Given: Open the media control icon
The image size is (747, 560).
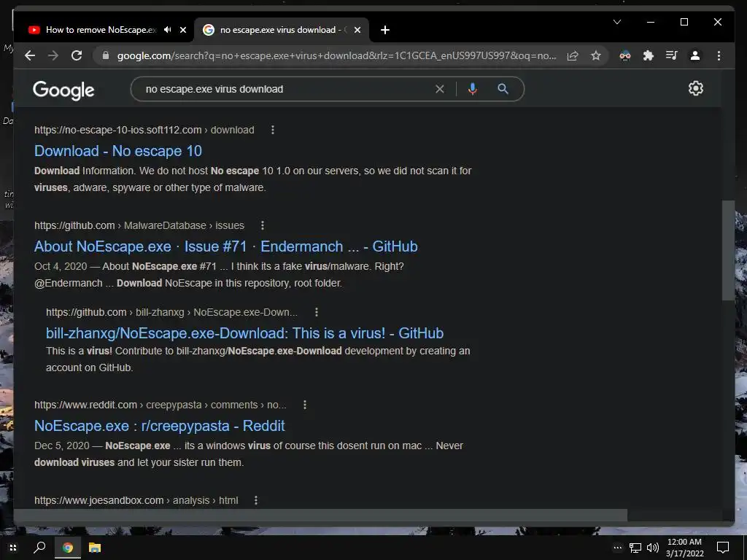Looking at the screenshot, I should click(672, 55).
